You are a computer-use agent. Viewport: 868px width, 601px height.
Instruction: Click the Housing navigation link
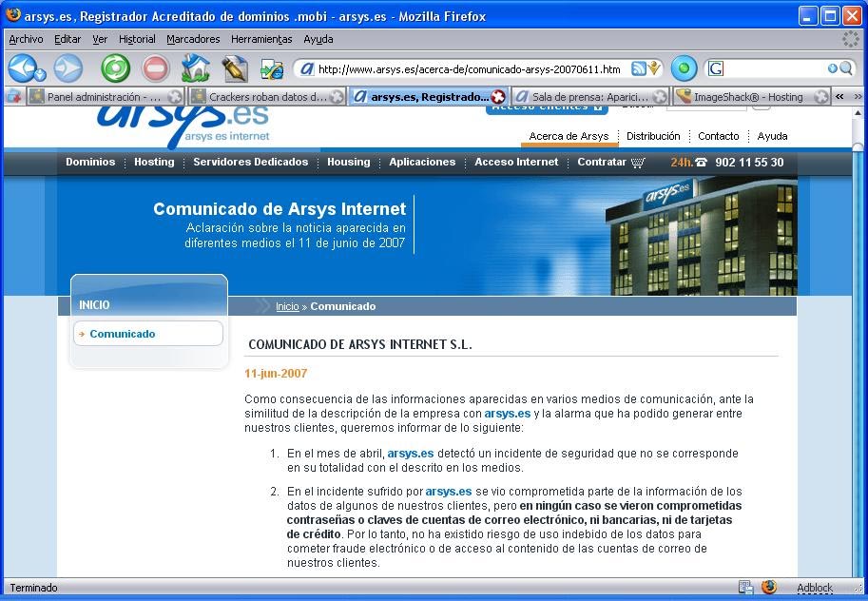(348, 163)
